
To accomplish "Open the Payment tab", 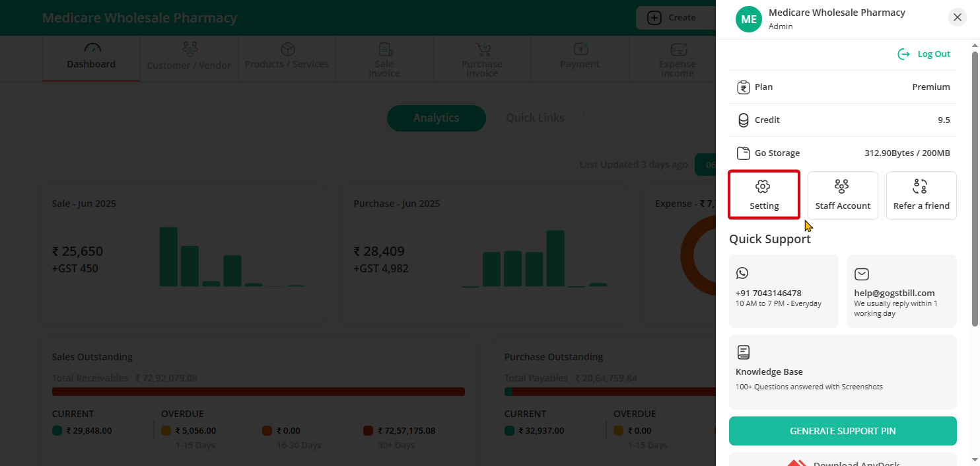I will tap(580, 58).
